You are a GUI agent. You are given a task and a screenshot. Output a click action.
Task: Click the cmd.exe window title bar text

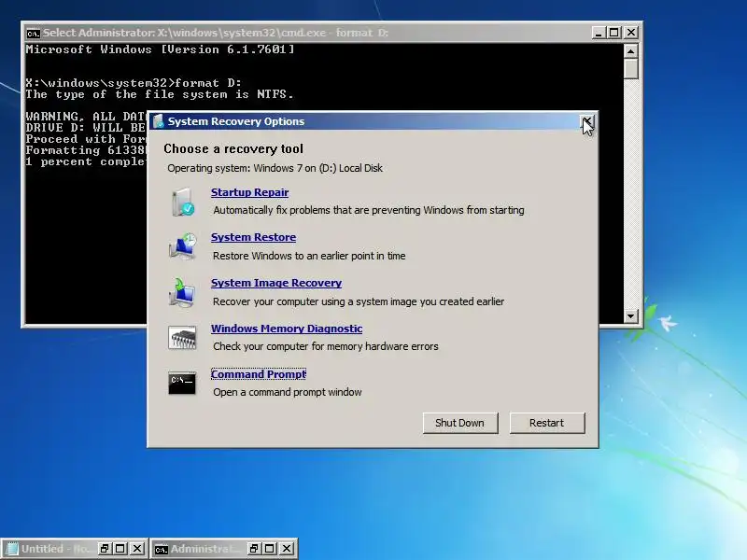[216, 33]
